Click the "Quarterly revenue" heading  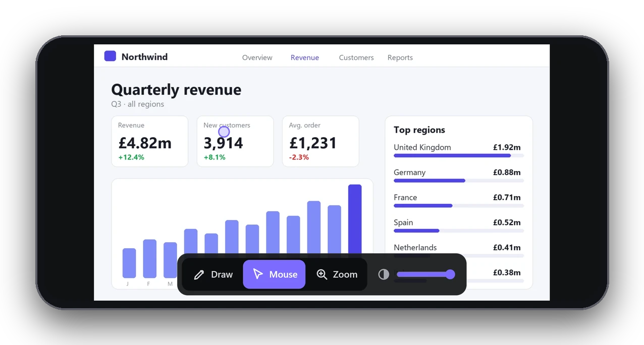[x=176, y=89]
